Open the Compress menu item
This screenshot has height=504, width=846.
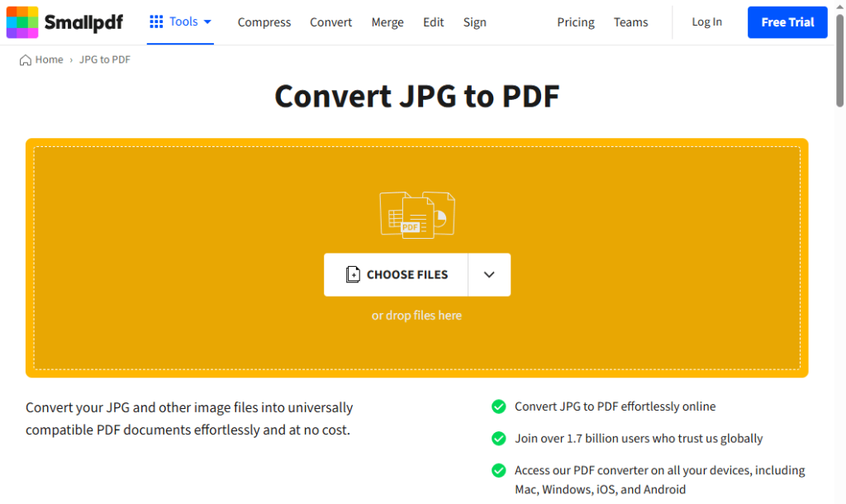tap(264, 22)
